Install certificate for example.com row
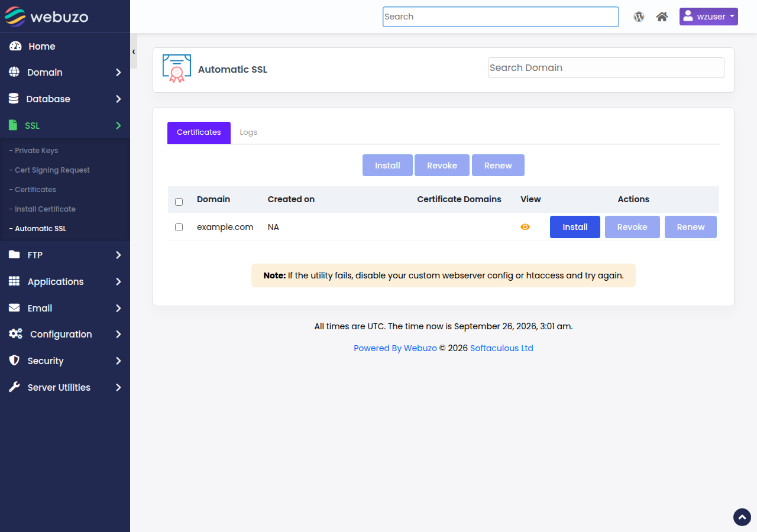The width and height of the screenshot is (757, 532). click(x=575, y=227)
